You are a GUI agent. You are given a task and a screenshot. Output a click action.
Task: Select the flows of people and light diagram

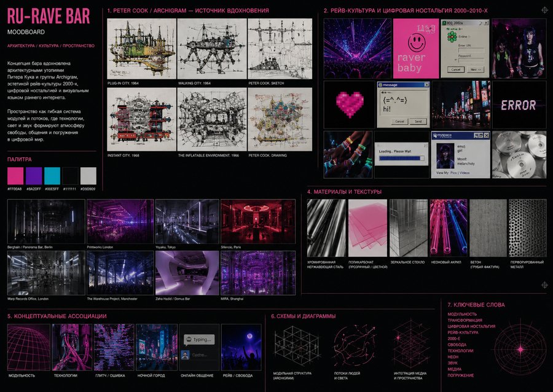(354, 346)
